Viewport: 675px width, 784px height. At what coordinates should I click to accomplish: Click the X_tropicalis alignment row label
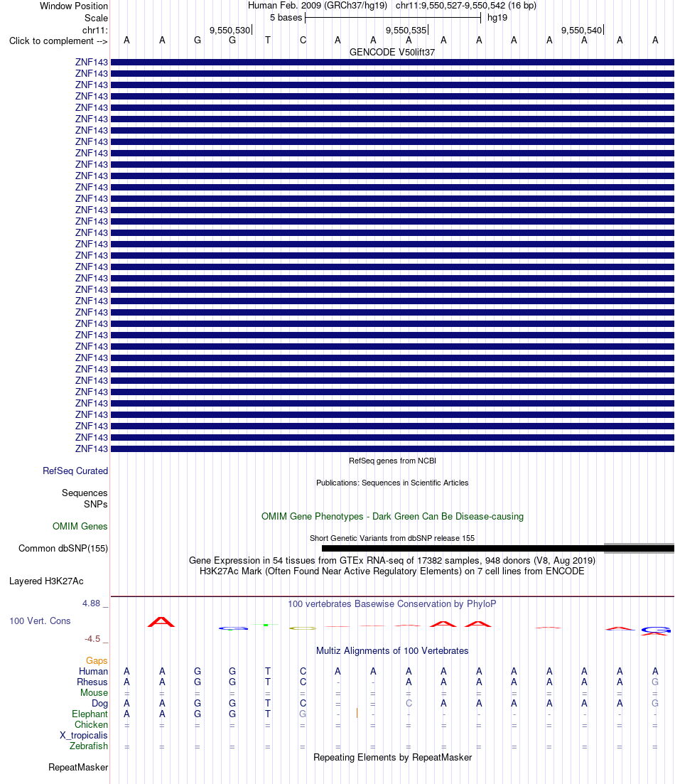(84, 736)
